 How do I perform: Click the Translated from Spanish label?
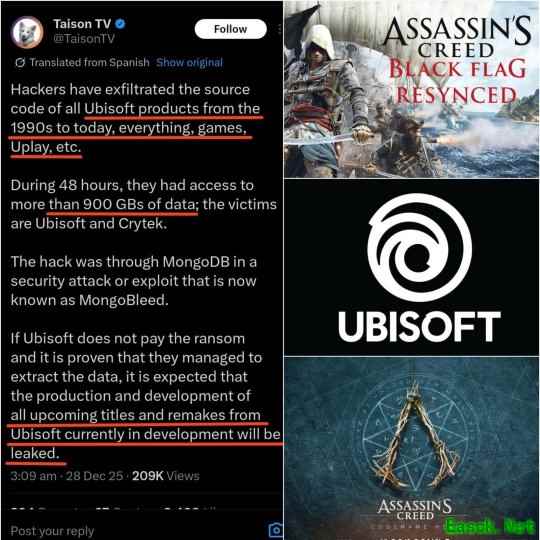point(90,62)
